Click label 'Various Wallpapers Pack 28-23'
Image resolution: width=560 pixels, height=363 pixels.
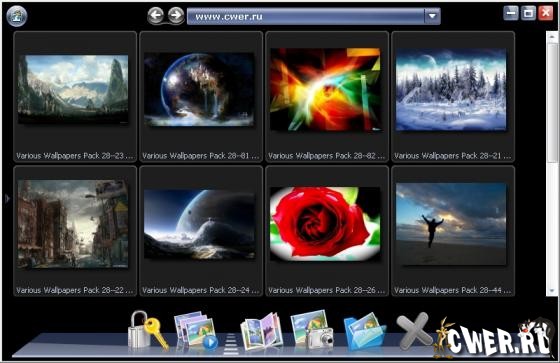click(x=75, y=156)
